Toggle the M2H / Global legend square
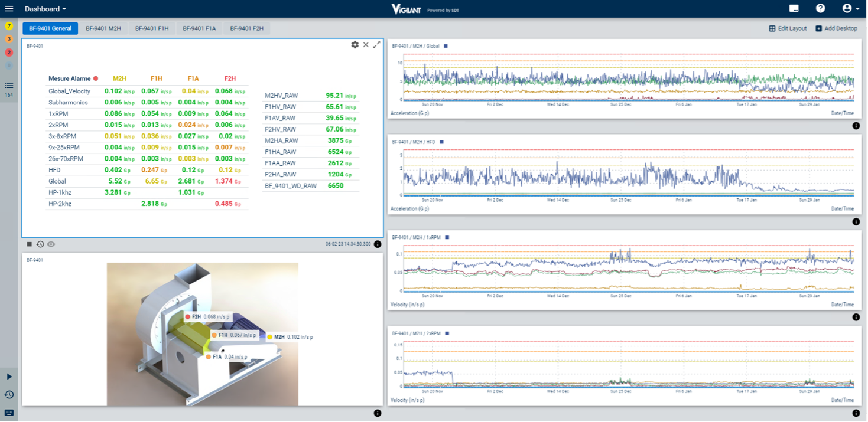 446,46
